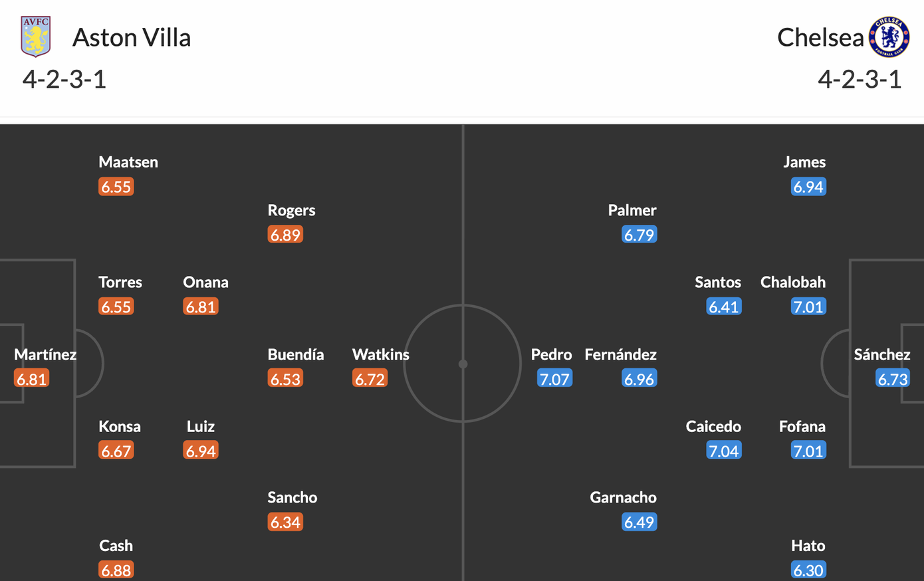This screenshot has height=581, width=924.
Task: Select the Cash player name
Action: pos(116,546)
